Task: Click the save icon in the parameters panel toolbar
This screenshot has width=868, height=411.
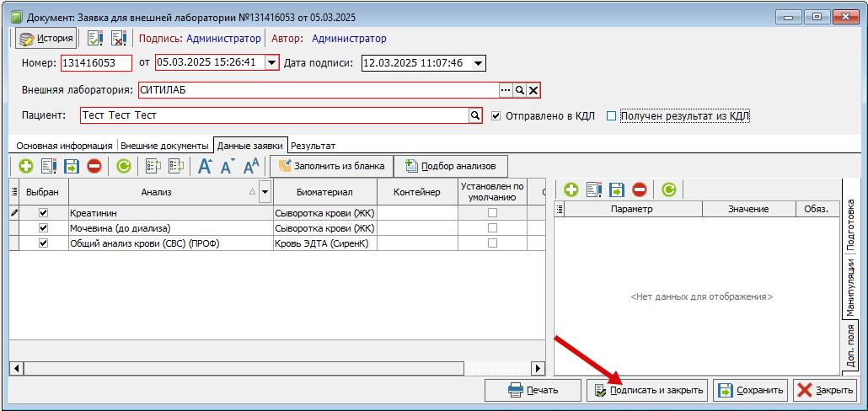Action: (x=616, y=190)
